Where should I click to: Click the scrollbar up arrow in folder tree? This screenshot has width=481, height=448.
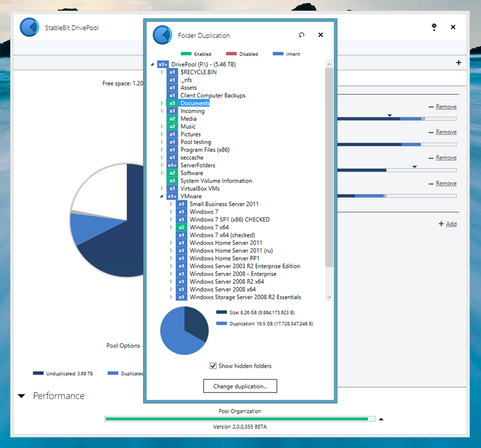click(329, 64)
